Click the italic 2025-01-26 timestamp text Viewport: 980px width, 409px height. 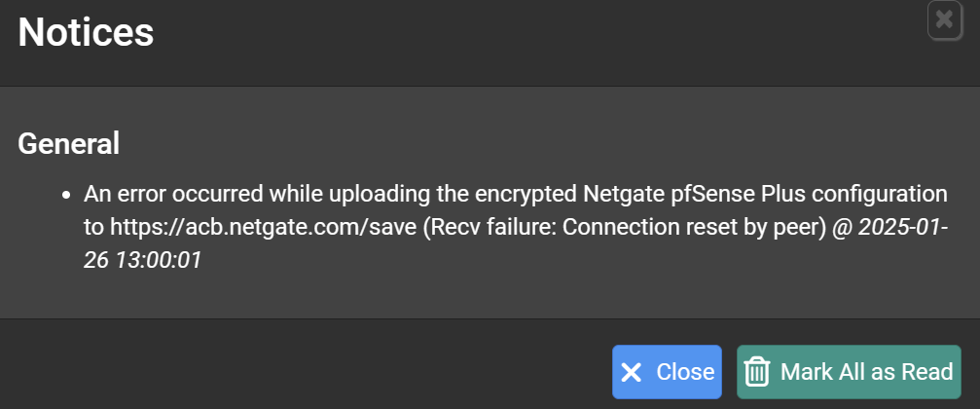tap(516, 243)
